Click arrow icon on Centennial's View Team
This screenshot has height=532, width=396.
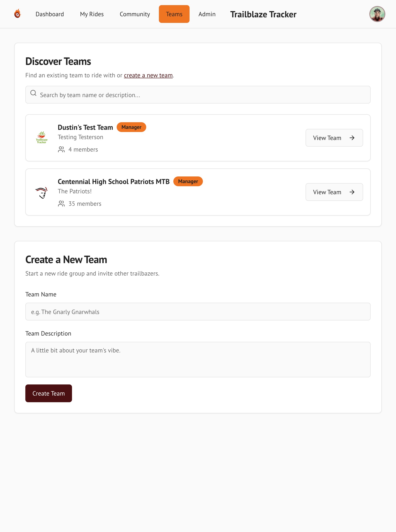pyautogui.click(x=352, y=192)
